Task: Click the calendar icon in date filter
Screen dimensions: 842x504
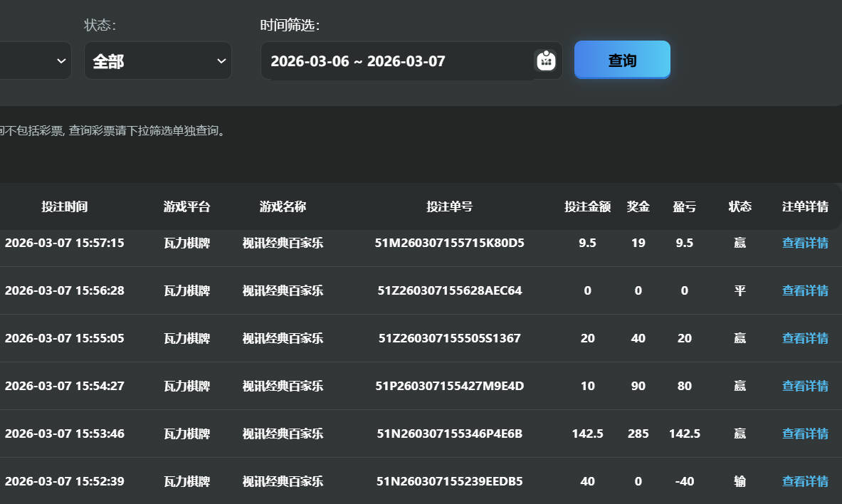Action: 545,61
